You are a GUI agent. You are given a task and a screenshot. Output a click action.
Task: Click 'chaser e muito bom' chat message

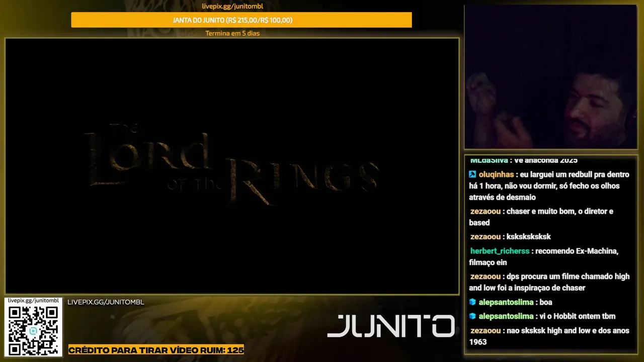click(541, 217)
